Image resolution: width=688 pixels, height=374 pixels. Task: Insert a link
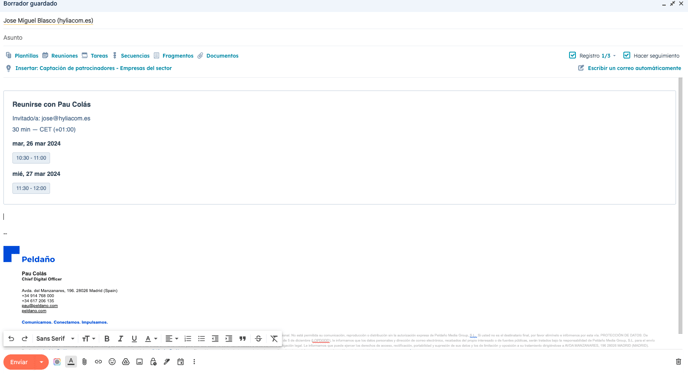tap(98, 362)
